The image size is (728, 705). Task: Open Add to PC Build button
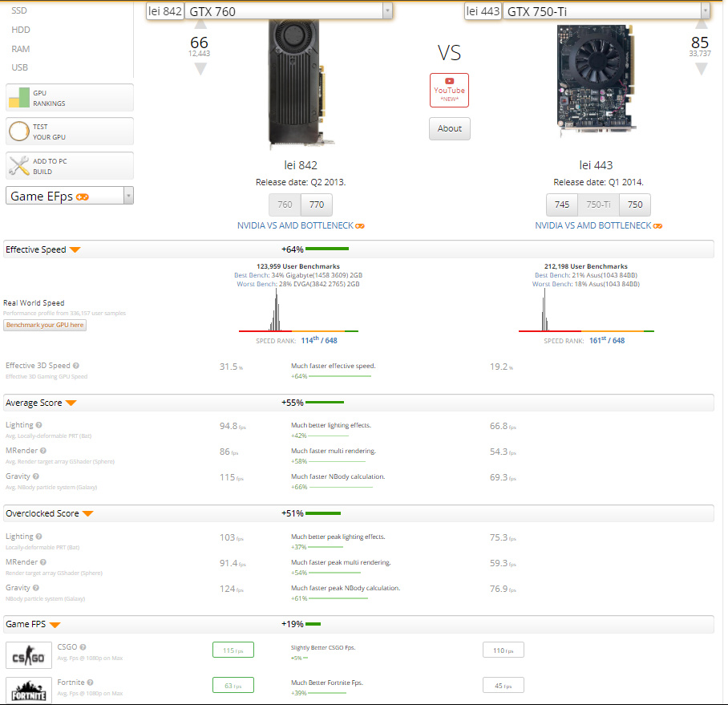pyautogui.click(x=70, y=166)
